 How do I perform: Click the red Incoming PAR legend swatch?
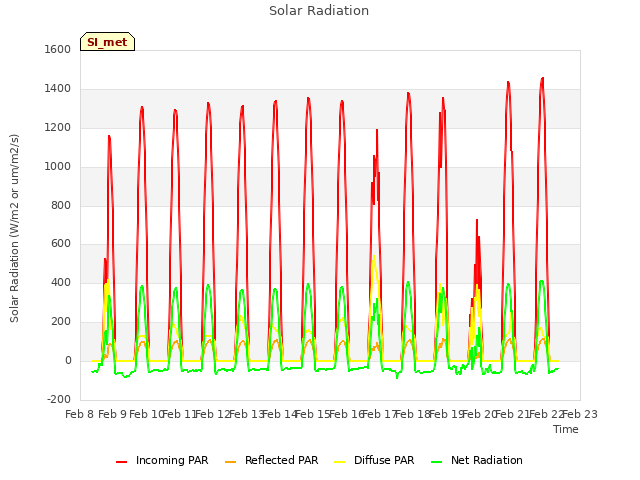122,462
